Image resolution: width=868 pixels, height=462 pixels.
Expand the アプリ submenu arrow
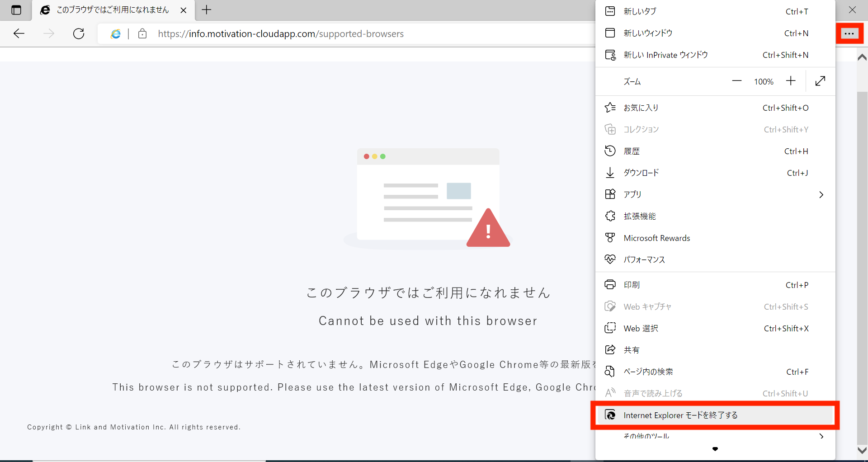(x=821, y=194)
